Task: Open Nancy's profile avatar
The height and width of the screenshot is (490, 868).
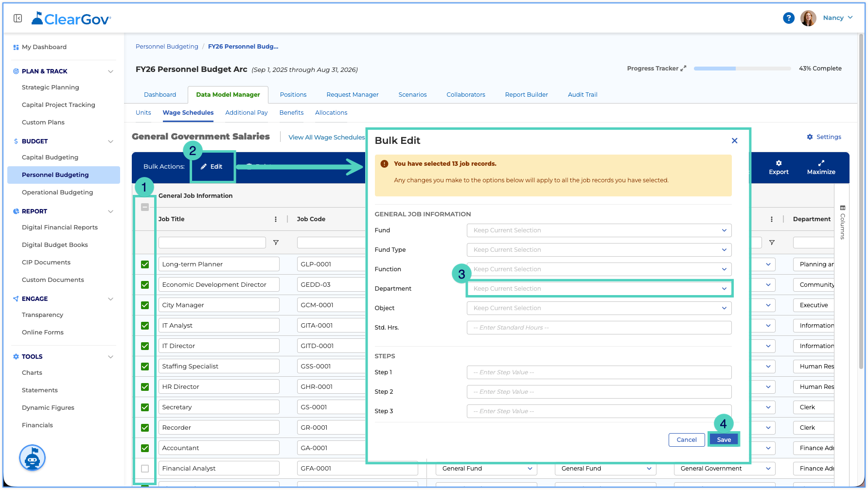Action: pyautogui.click(x=808, y=18)
